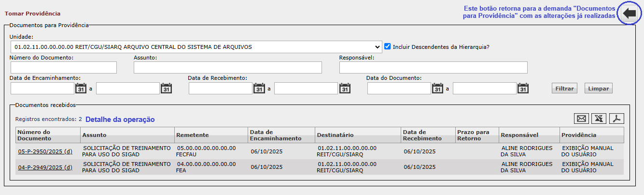644x195 pixels.
Task: Click the Número do Documento input field
Action: pos(63,67)
